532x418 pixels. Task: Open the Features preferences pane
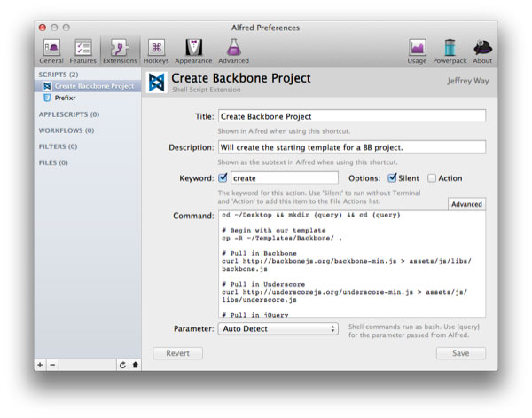click(x=82, y=51)
